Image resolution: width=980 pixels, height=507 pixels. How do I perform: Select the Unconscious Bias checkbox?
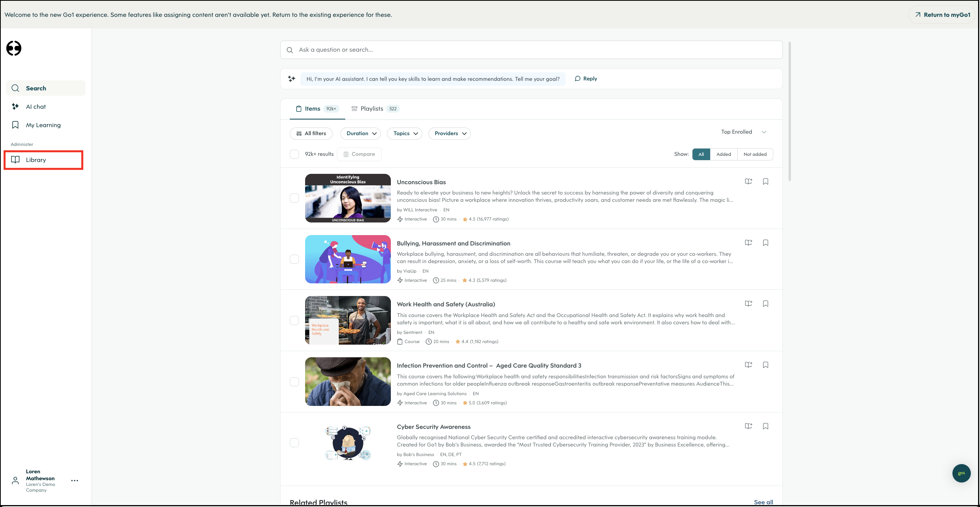[x=294, y=198]
